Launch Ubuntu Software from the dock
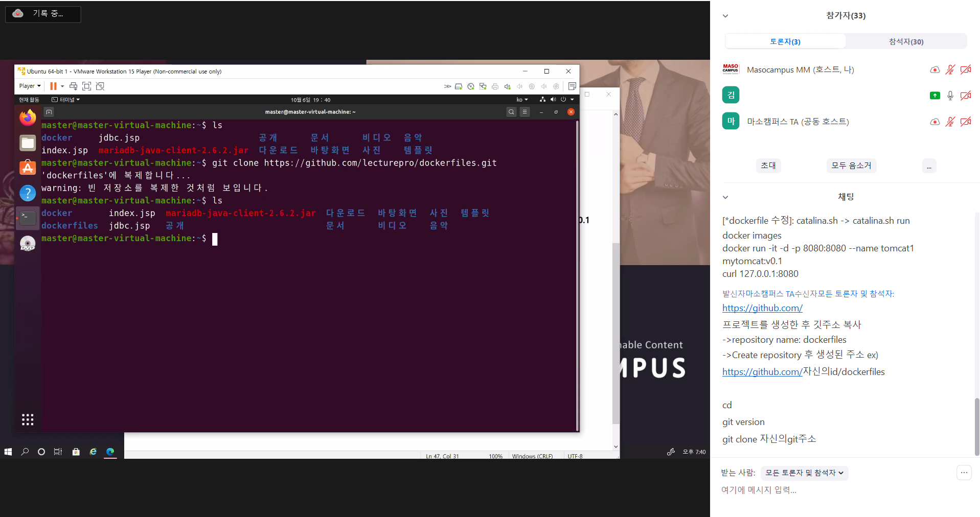980x517 pixels. [x=28, y=168]
